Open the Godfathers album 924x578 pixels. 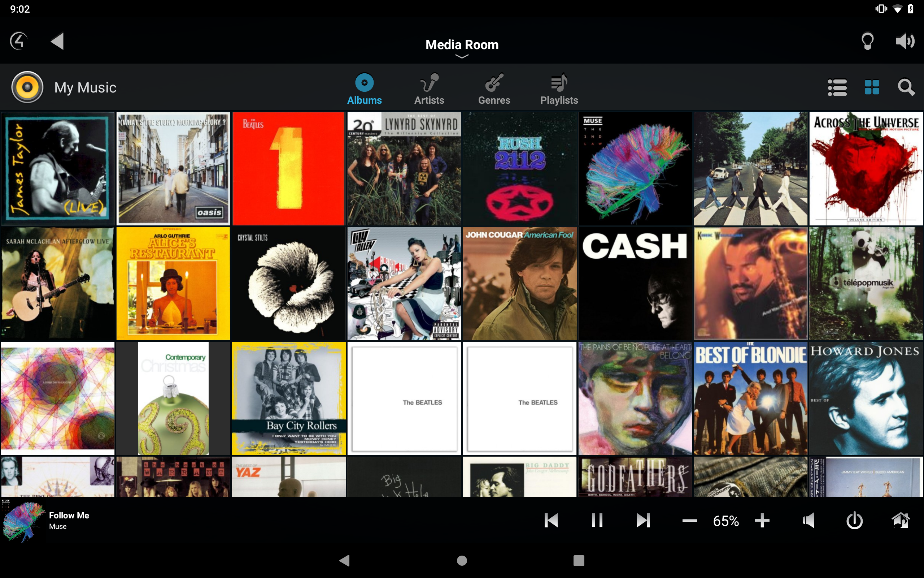(635, 477)
